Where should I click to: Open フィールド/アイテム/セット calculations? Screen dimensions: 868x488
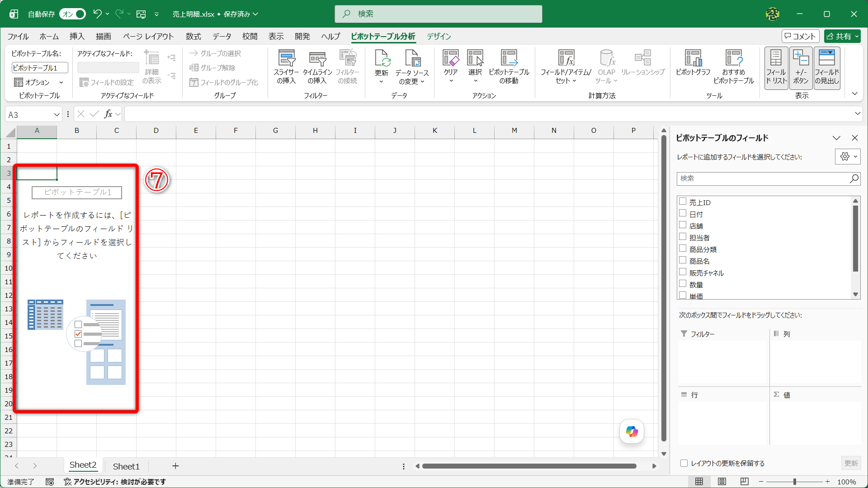(566, 67)
